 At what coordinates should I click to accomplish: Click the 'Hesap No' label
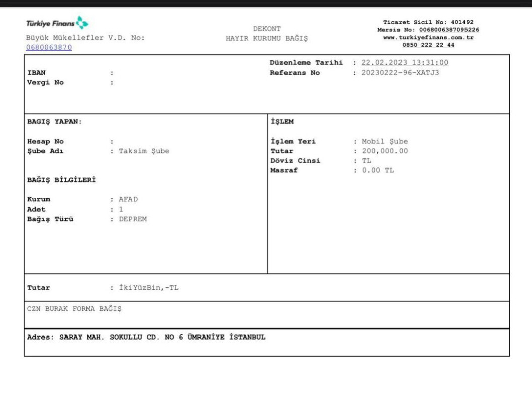45,142
